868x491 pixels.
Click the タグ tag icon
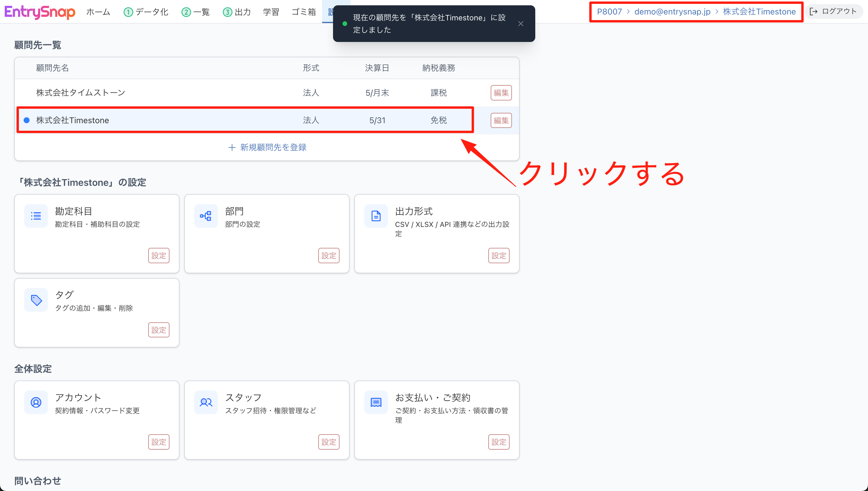[36, 300]
